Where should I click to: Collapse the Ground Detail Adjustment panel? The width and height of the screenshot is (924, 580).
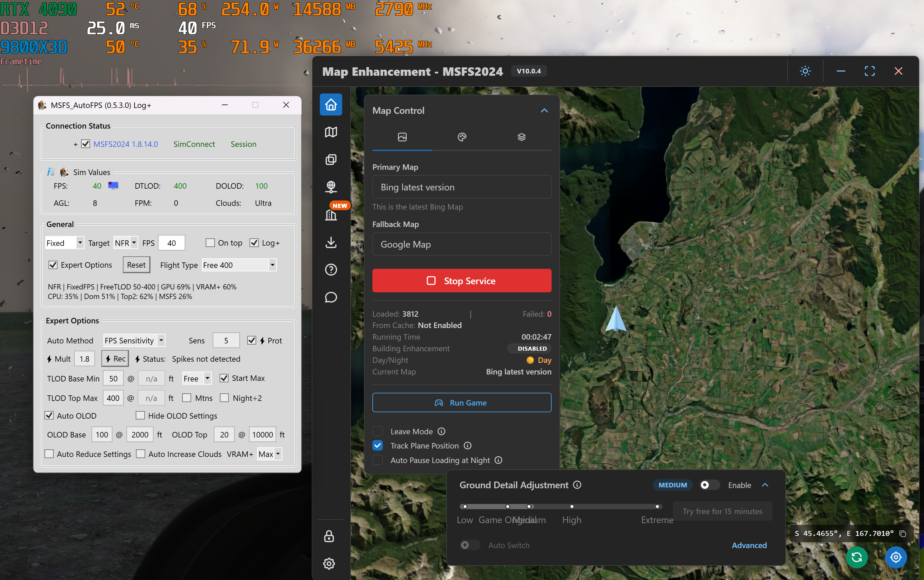[x=765, y=485]
